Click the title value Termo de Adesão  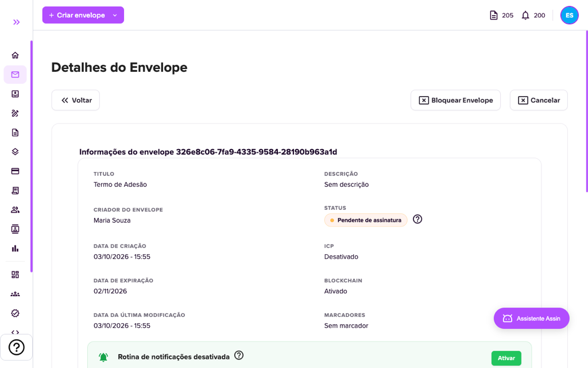click(120, 185)
